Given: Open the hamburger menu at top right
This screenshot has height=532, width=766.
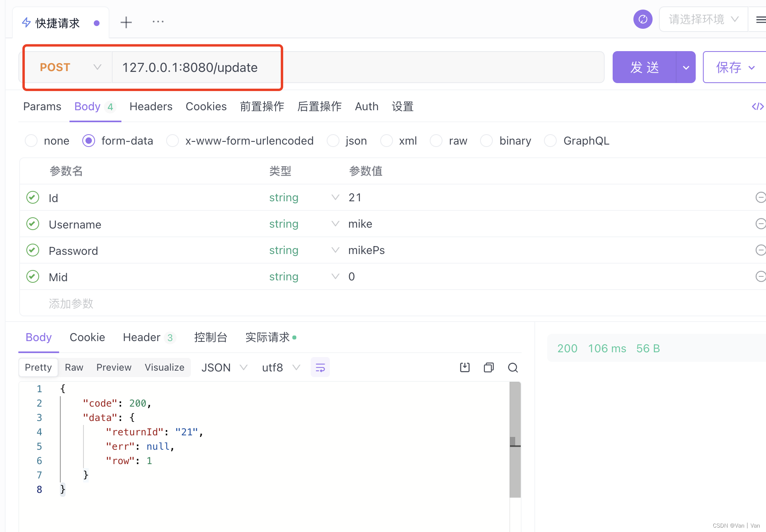Looking at the screenshot, I should pyautogui.click(x=759, y=19).
